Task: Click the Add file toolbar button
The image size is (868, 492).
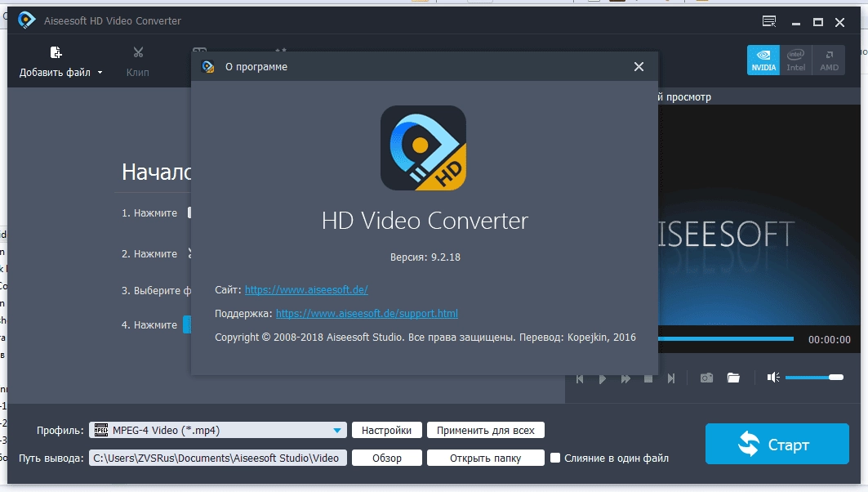Action: click(x=55, y=61)
